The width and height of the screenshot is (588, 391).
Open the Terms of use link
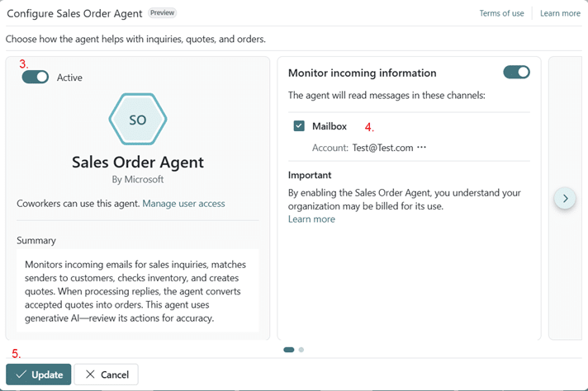(501, 13)
